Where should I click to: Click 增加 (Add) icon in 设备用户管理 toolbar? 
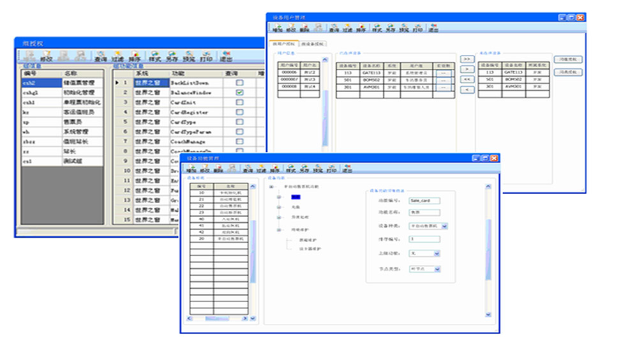point(278,27)
